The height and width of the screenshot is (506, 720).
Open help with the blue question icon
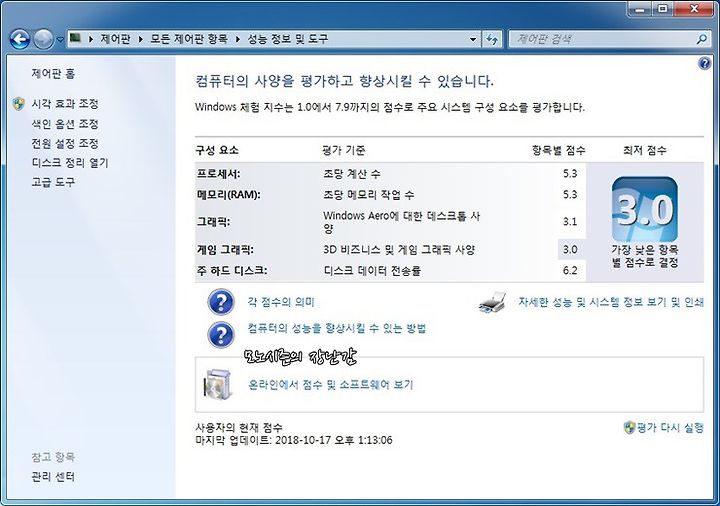click(x=704, y=63)
